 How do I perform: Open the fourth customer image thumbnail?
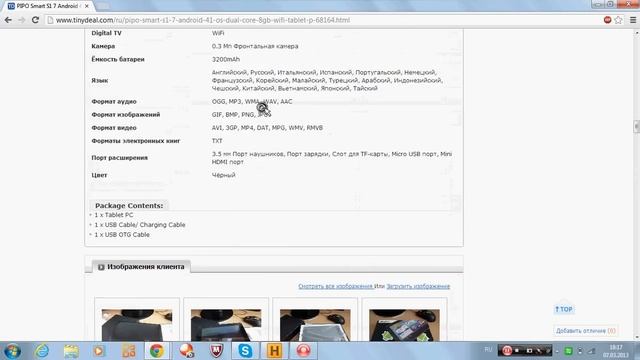[x=404, y=325]
